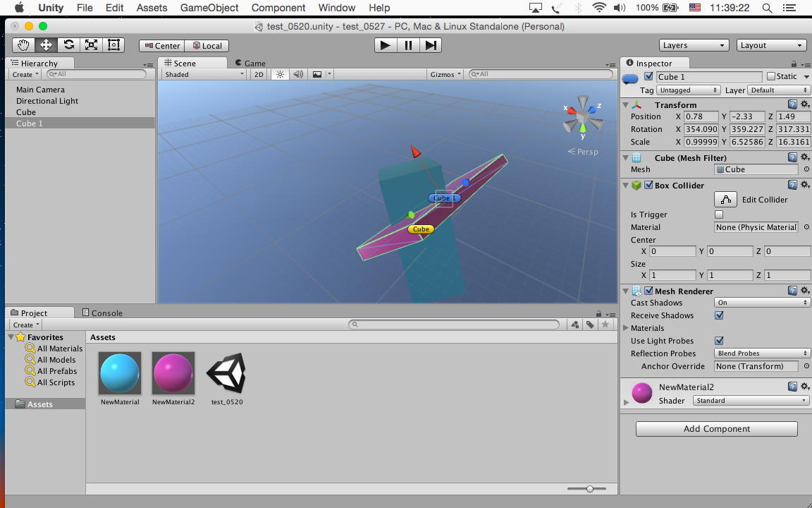Select the Scale tool
812x508 pixels.
(91, 45)
